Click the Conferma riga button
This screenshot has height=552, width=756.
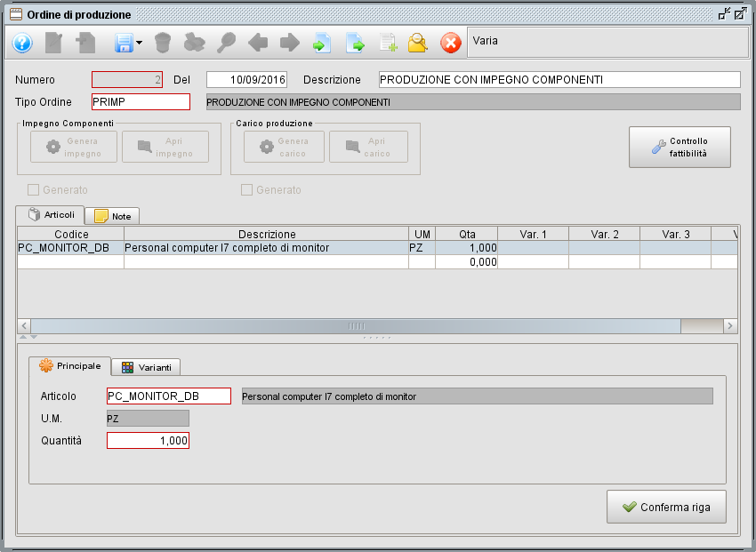666,507
